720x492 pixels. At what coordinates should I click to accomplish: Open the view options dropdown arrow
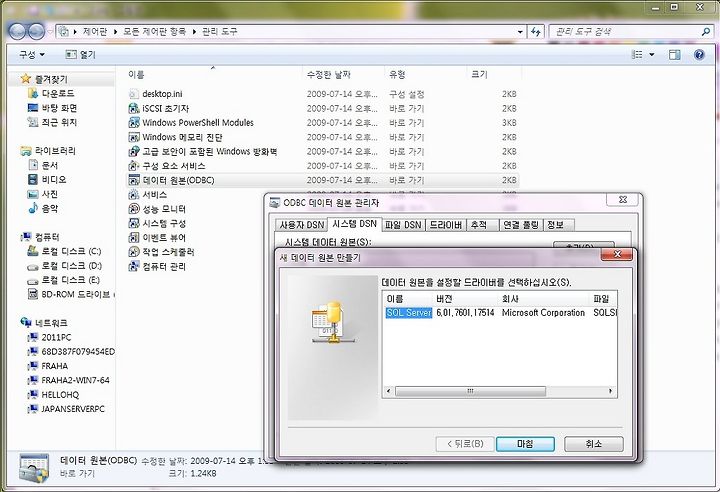[x=652, y=55]
